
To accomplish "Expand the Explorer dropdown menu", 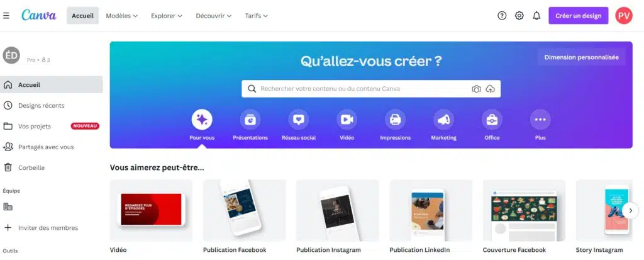I will [x=166, y=16].
